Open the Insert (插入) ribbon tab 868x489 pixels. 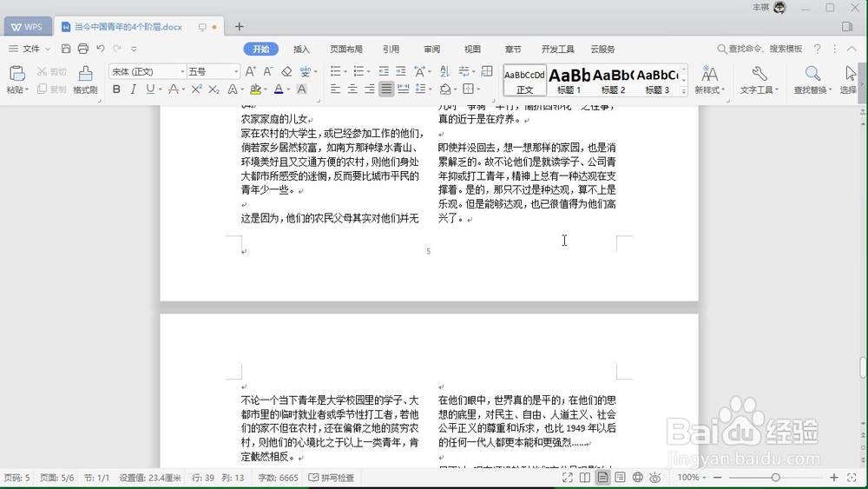click(301, 49)
